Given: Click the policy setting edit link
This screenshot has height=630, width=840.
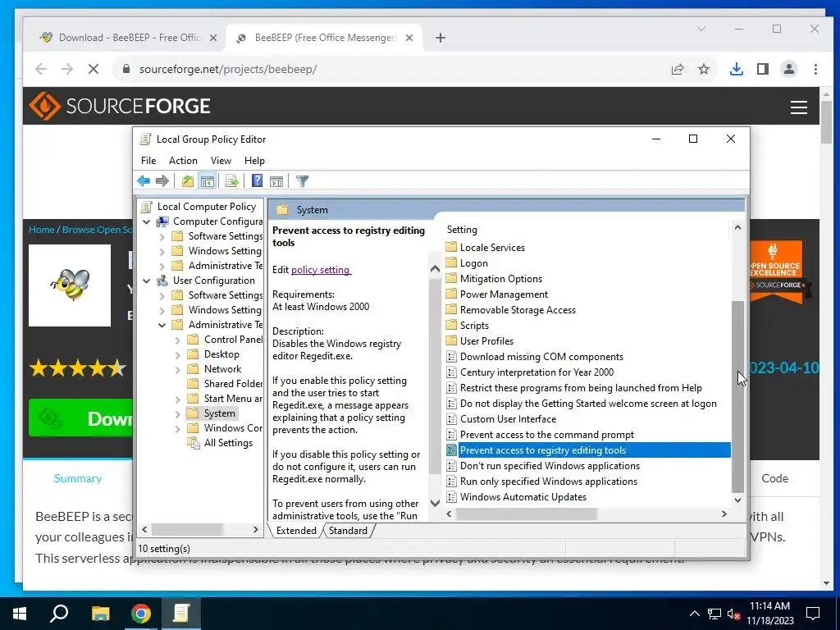Looking at the screenshot, I should (321, 269).
